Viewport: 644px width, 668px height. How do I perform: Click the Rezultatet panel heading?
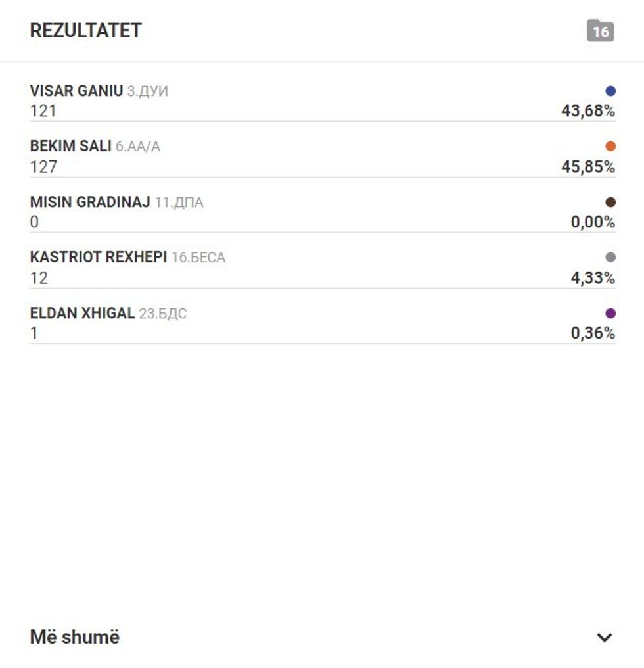click(85, 31)
